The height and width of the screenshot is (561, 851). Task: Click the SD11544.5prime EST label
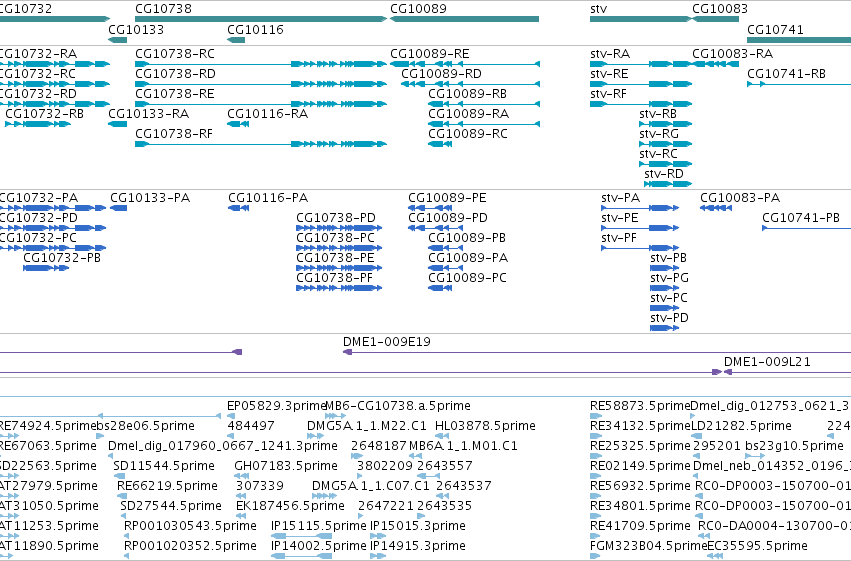pyautogui.click(x=164, y=467)
